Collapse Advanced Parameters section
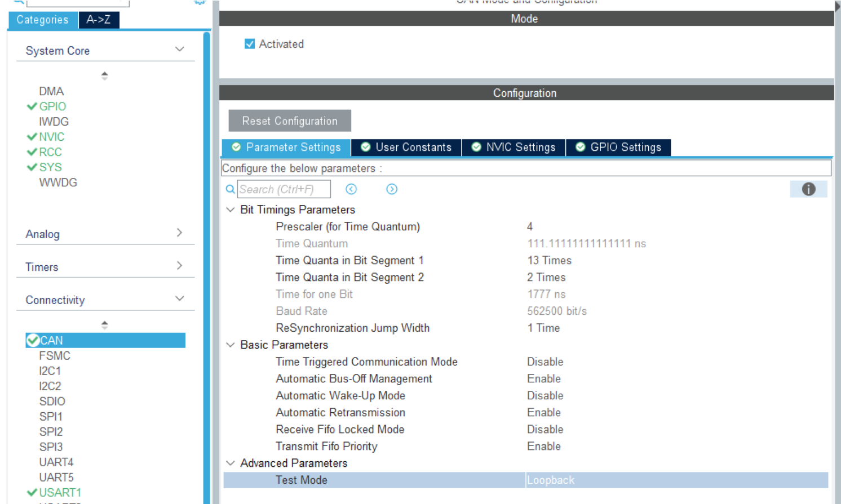This screenshot has height=504, width=841. [x=230, y=463]
